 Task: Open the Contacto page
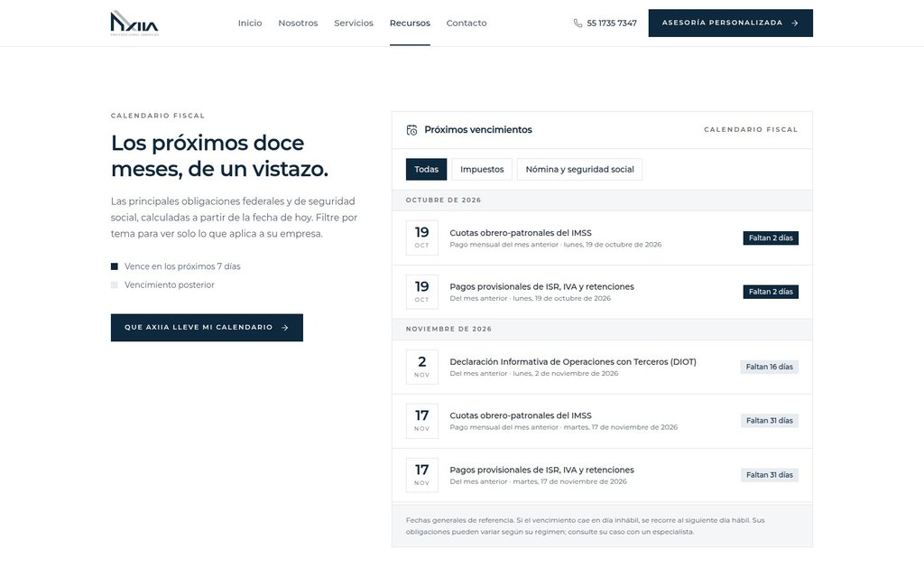click(467, 23)
